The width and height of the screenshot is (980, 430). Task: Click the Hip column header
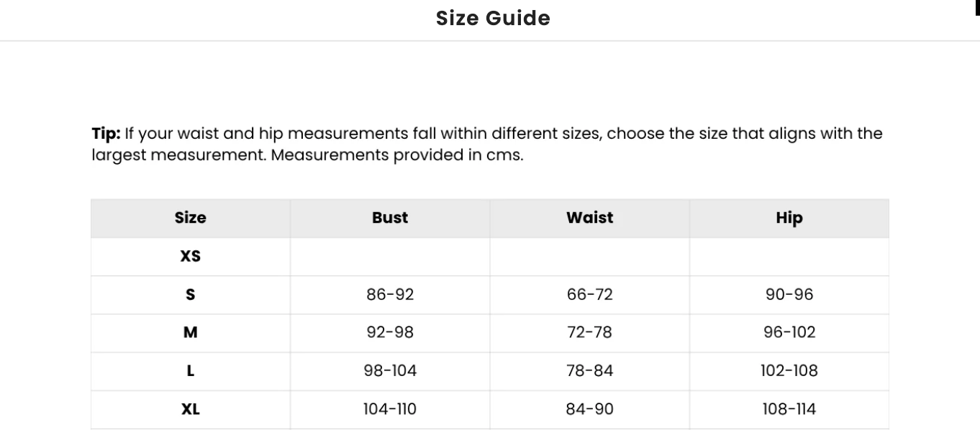click(789, 218)
